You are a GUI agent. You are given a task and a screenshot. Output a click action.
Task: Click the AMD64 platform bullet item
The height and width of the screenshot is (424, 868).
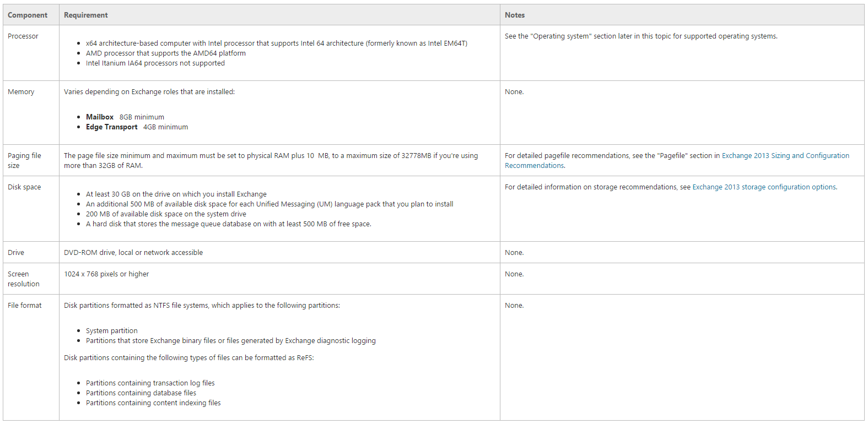pos(166,53)
